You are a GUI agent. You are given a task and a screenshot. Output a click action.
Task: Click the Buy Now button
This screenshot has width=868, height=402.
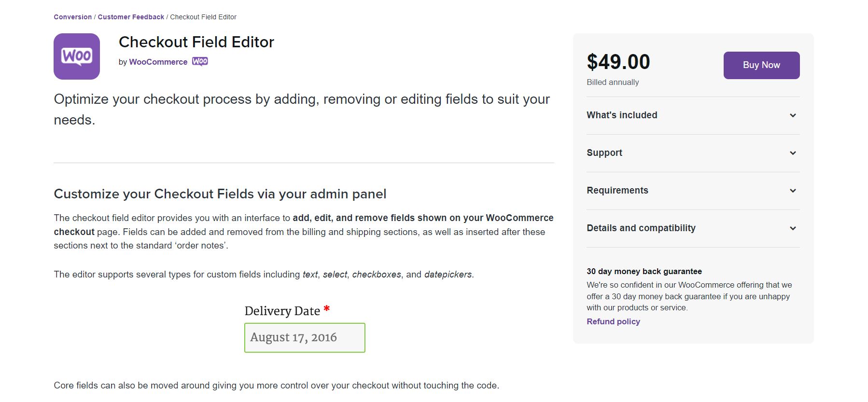tap(761, 65)
